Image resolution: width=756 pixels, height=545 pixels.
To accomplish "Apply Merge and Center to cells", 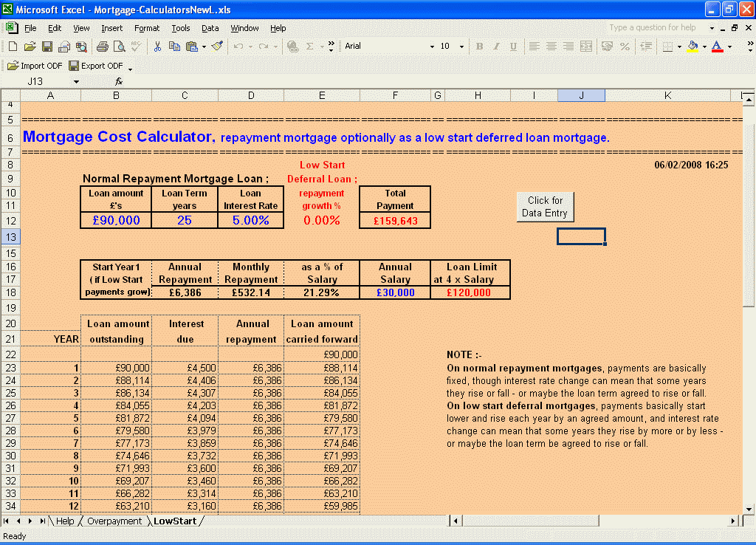I will pyautogui.click(x=586, y=47).
